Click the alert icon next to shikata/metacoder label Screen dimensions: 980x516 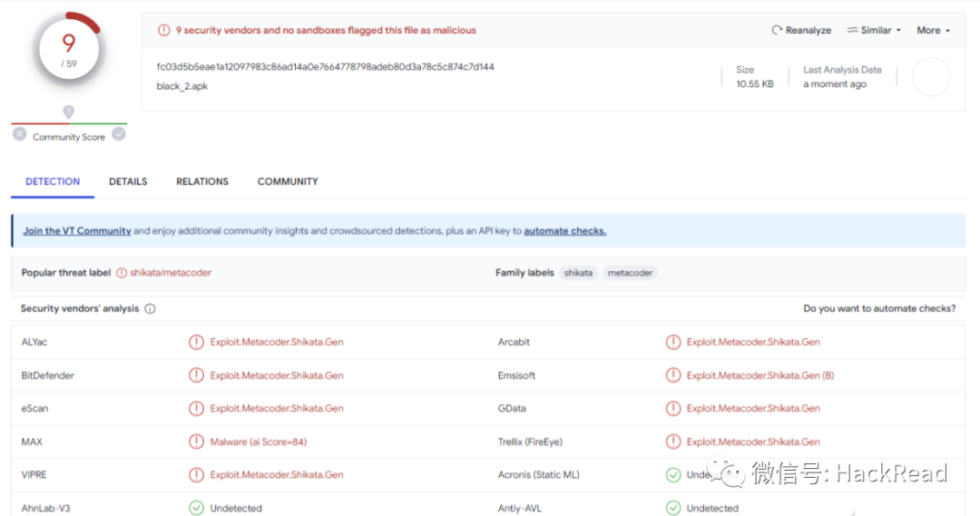(122, 273)
